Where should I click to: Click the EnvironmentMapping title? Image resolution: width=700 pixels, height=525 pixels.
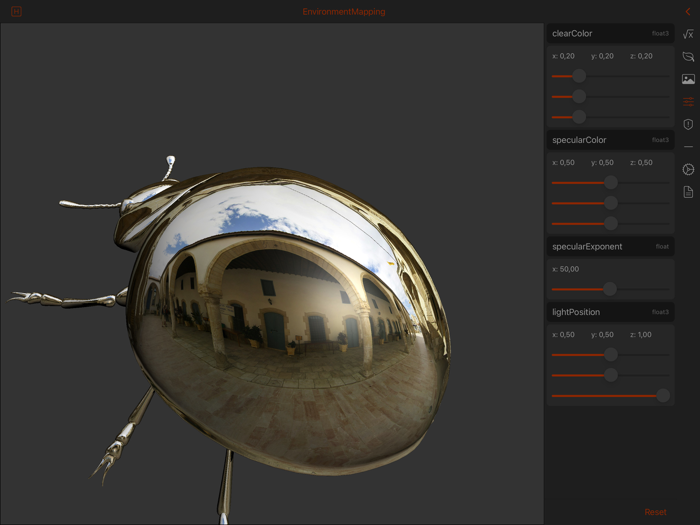pyautogui.click(x=344, y=12)
